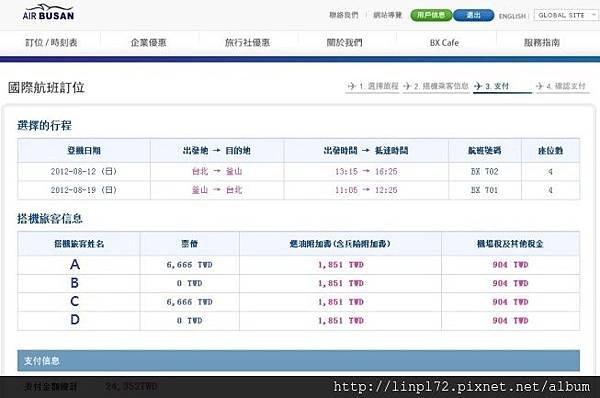Open 聯絡我們 contact link
600x398 pixels.
point(344,15)
